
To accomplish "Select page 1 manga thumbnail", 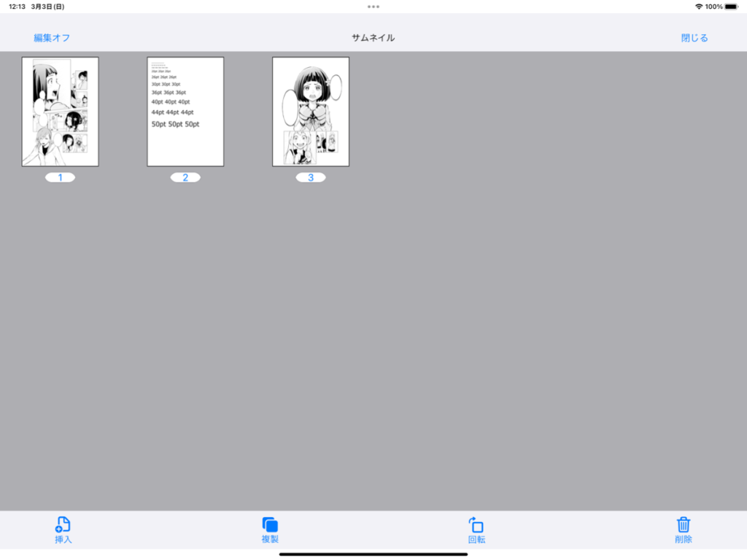I will pos(60,112).
